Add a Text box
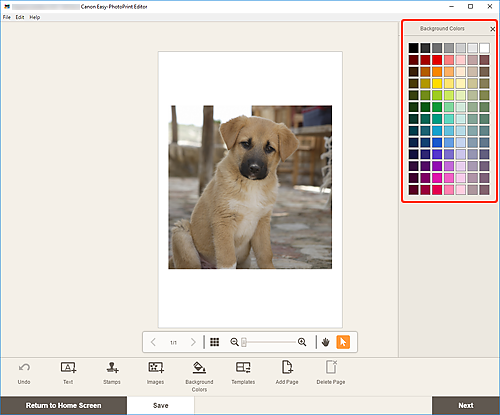 [68, 373]
